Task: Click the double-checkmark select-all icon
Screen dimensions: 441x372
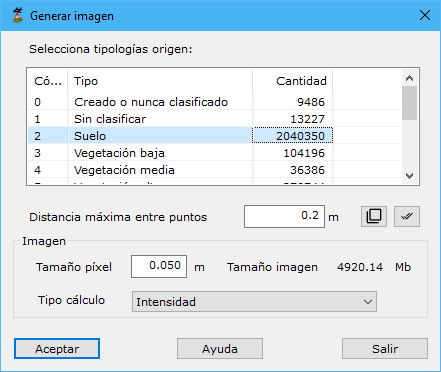Action: [x=407, y=217]
